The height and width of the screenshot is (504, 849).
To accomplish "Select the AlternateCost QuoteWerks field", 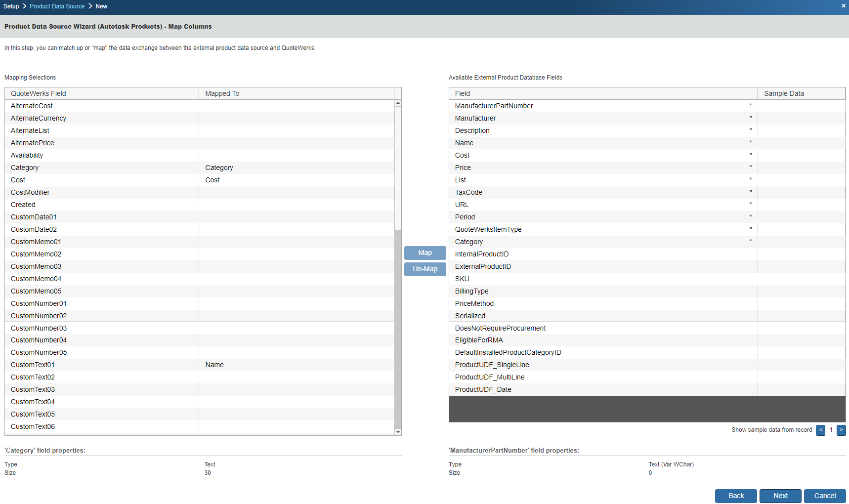I will coord(32,106).
